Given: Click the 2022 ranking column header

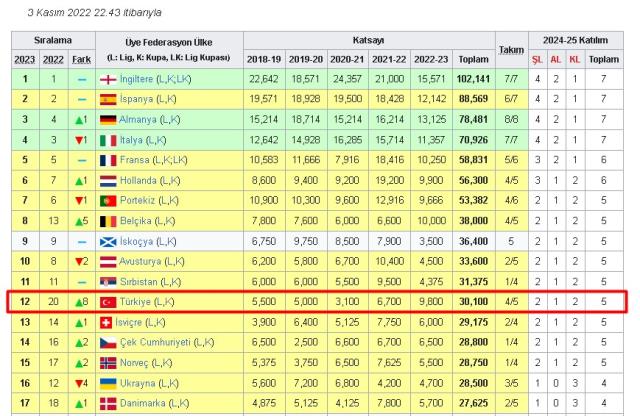Looking at the screenshot, I should pyautogui.click(x=53, y=60).
